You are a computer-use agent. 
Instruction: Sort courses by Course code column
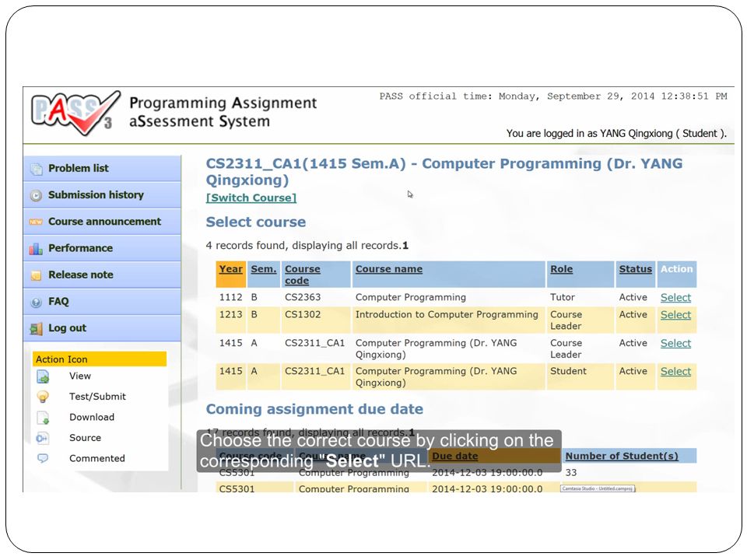point(302,275)
